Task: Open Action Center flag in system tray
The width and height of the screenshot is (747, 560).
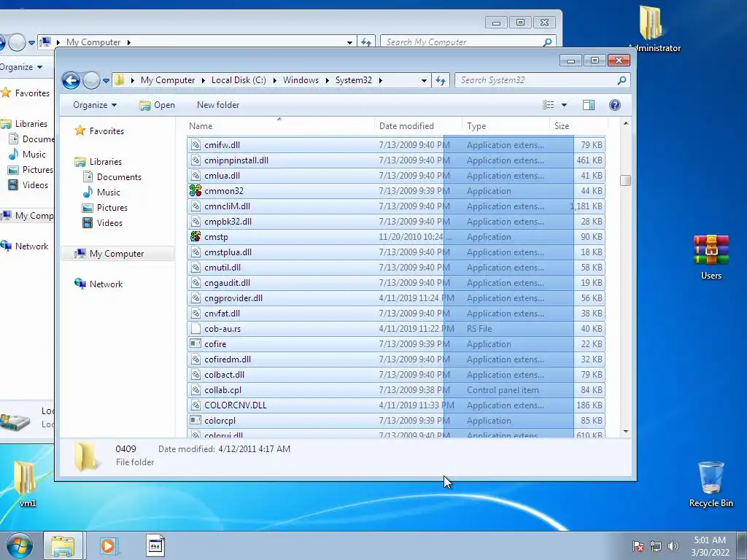Action: coord(638,546)
